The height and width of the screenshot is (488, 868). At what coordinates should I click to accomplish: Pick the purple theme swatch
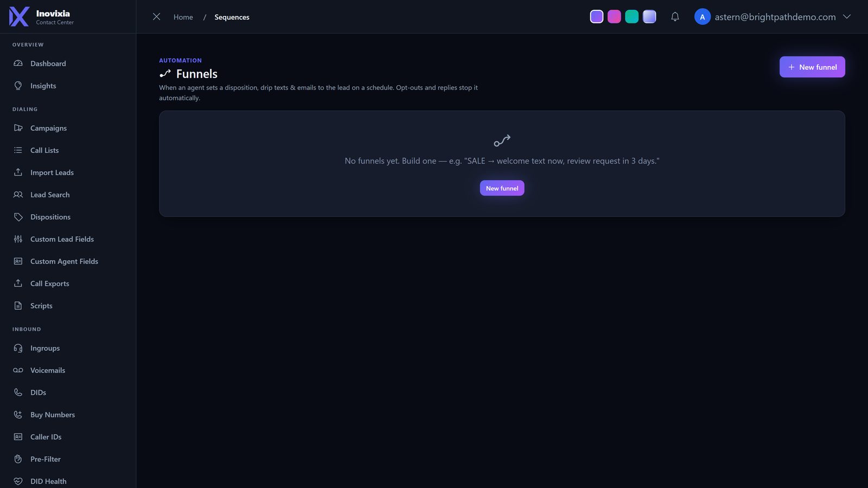tap(596, 17)
